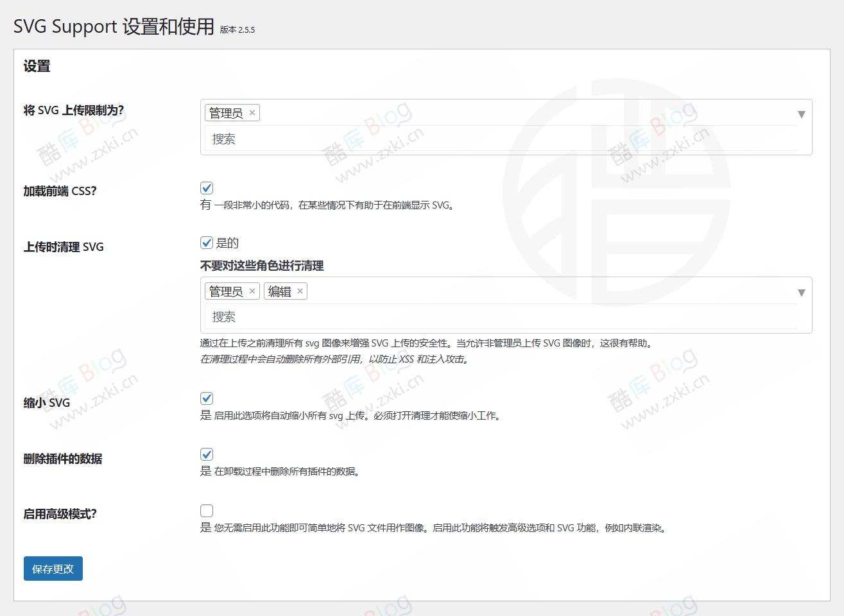This screenshot has width=844, height=616.
Task: Open the role dropdown for SVG upload restriction
Action: [x=801, y=114]
